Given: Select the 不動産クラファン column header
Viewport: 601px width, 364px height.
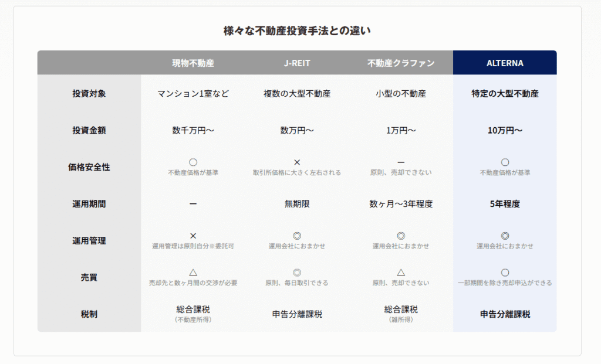Looking at the screenshot, I should pos(401,63).
